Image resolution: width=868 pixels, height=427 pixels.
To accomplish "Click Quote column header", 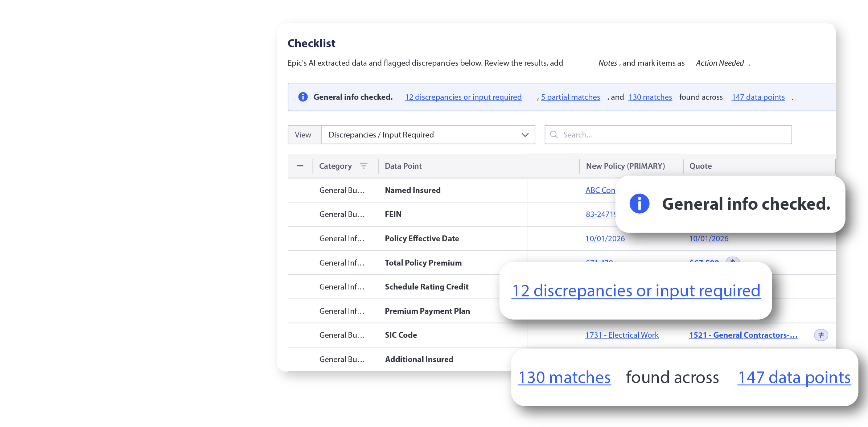I will [700, 166].
